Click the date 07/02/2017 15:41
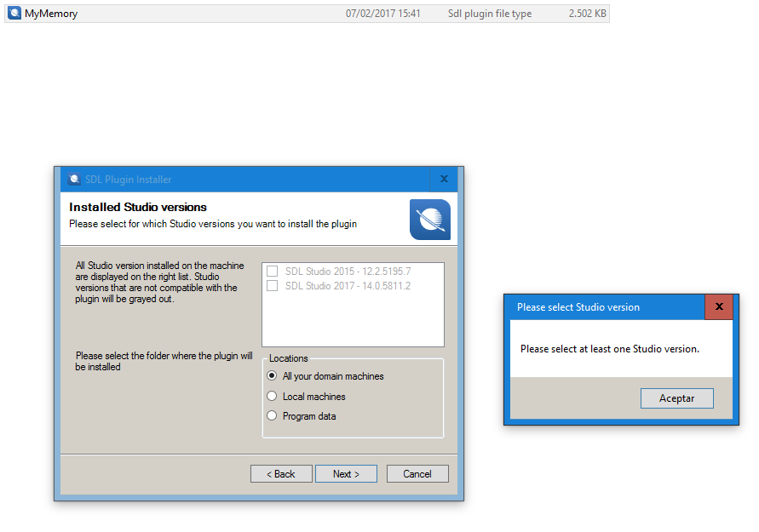This screenshot has width=759, height=532. (382, 14)
